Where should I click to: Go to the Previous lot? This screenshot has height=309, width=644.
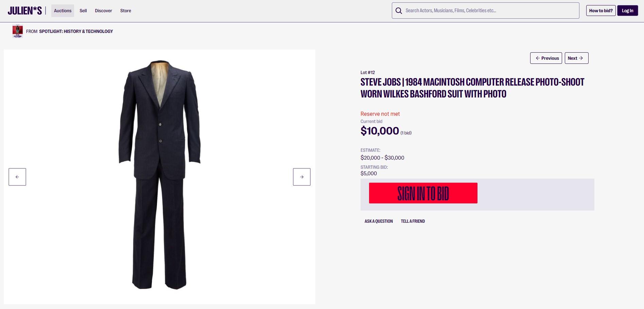546,58
